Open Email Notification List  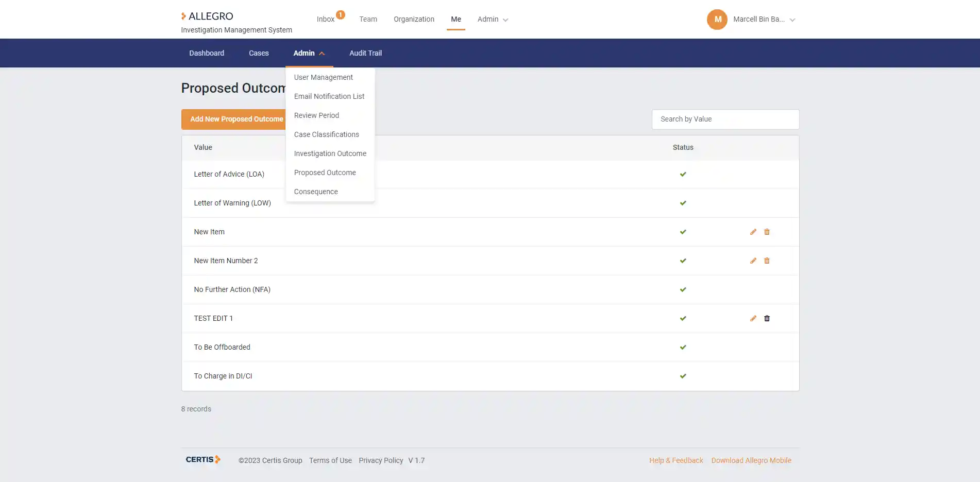coord(330,96)
